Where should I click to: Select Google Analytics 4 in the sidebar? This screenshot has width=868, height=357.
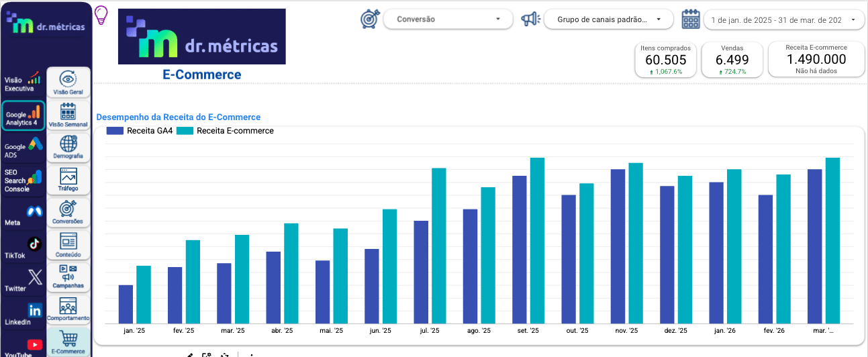pos(23,116)
